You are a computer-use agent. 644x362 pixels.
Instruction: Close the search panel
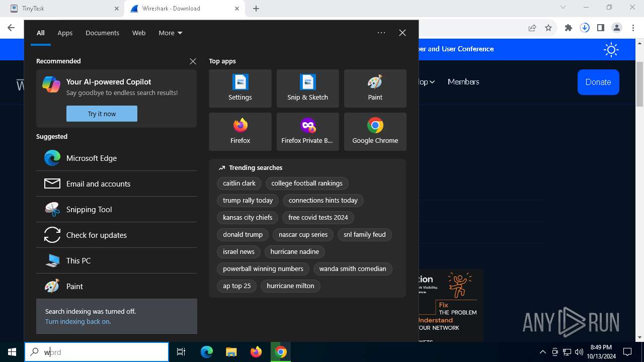(403, 33)
